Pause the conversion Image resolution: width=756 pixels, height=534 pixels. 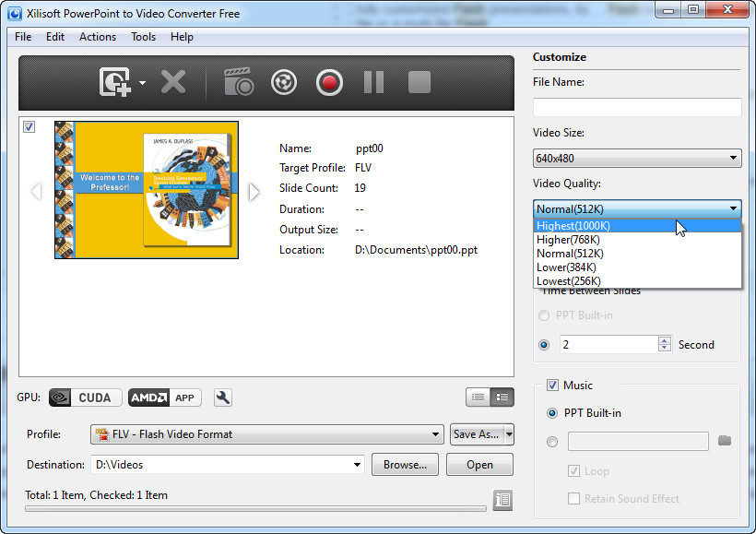373,82
